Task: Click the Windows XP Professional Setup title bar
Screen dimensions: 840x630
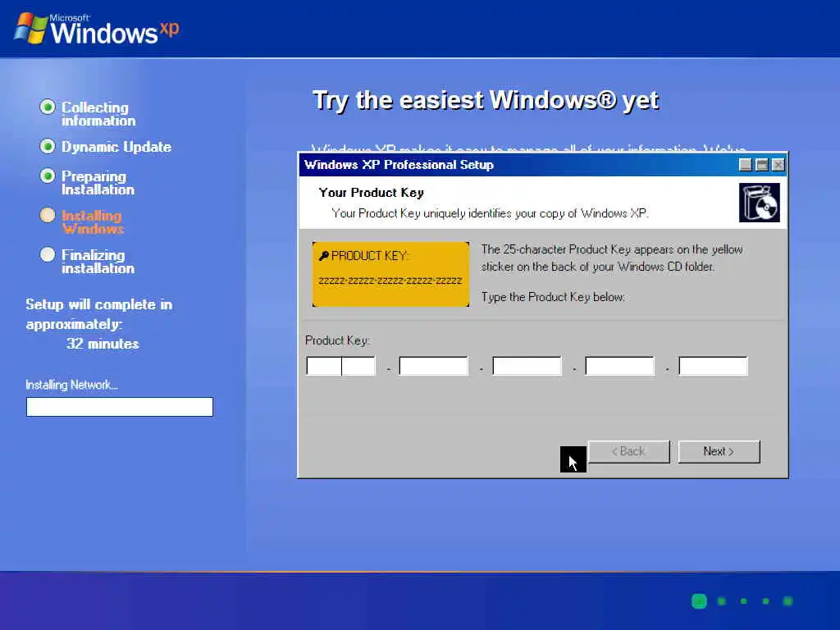Action: (543, 165)
